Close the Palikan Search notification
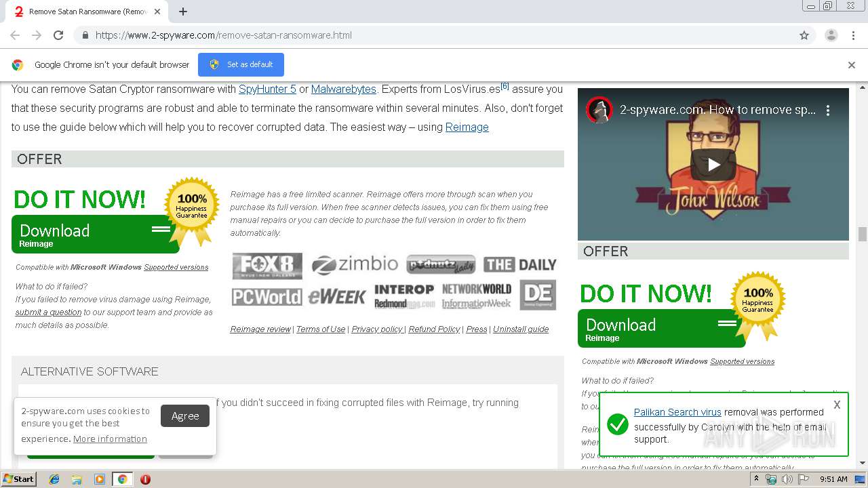 [837, 405]
